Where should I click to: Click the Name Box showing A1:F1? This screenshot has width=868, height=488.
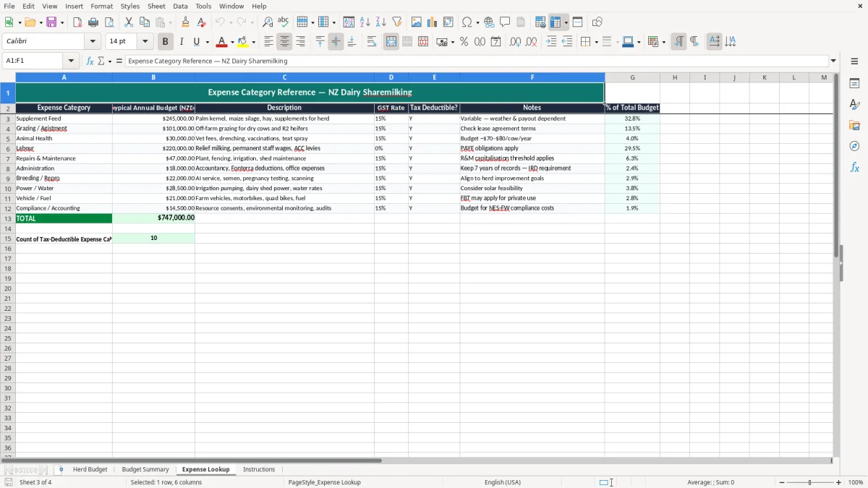coord(33,61)
